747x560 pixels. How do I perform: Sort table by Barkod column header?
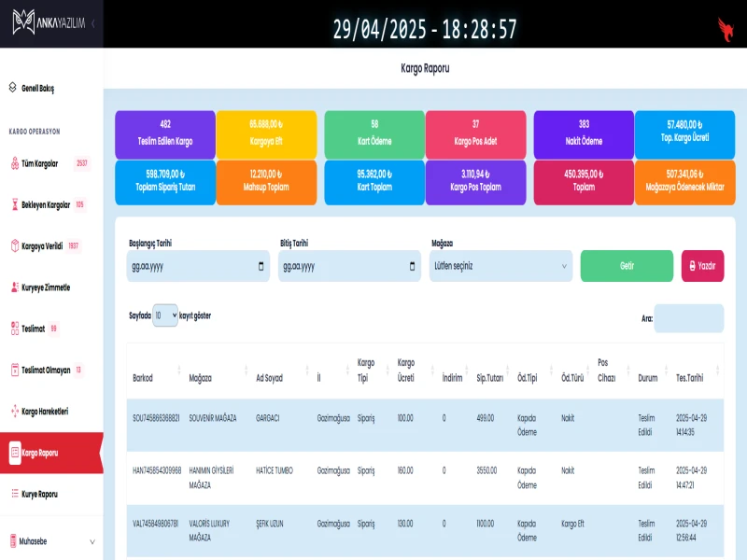[143, 378]
